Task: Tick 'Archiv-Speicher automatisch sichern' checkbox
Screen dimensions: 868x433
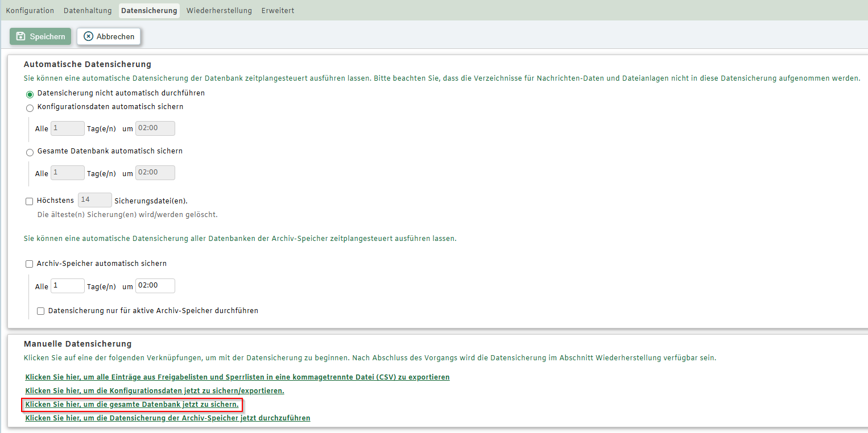Action: (30, 264)
